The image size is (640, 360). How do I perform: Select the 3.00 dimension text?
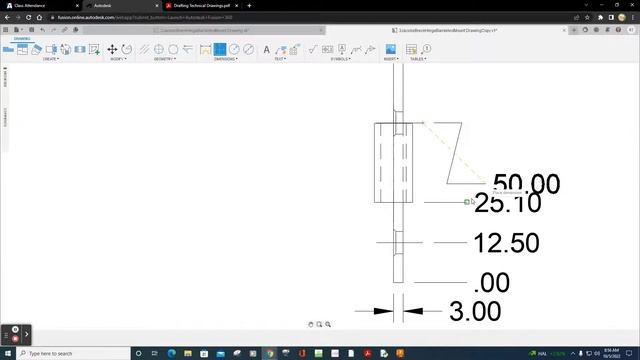pyautogui.click(x=475, y=311)
